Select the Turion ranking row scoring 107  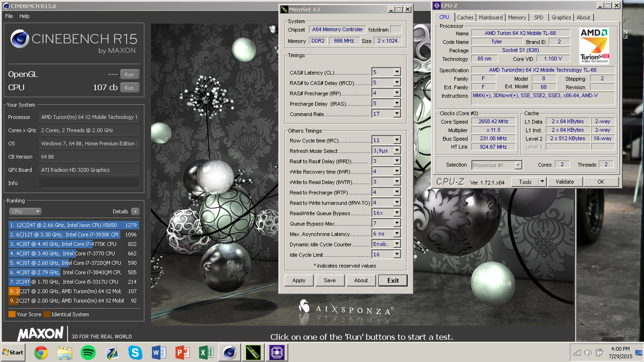[74, 291]
